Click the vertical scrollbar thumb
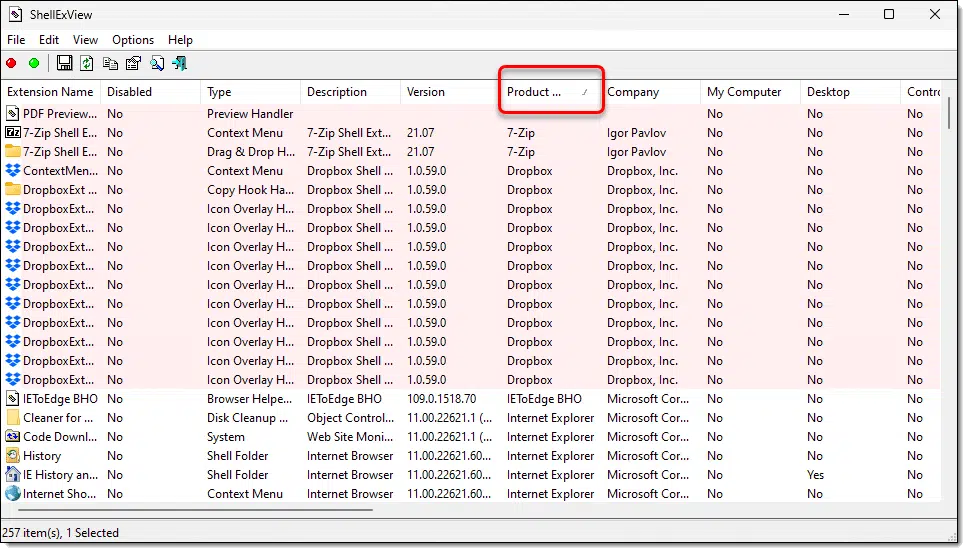The height and width of the screenshot is (553, 968). [949, 112]
